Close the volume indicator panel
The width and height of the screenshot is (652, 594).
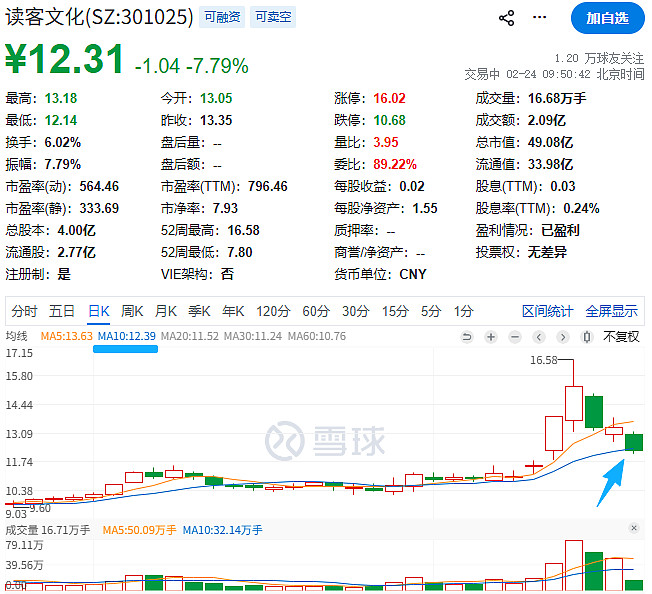(634, 528)
